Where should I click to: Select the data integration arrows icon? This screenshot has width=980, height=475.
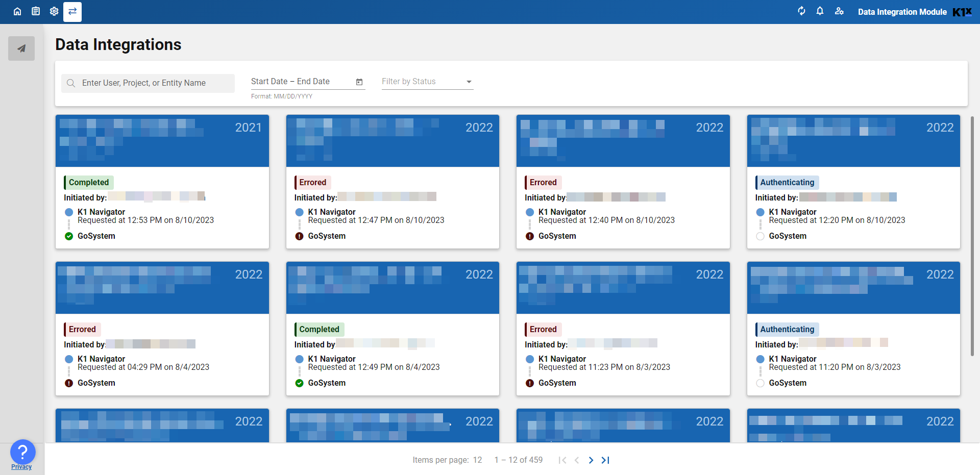click(x=72, y=11)
